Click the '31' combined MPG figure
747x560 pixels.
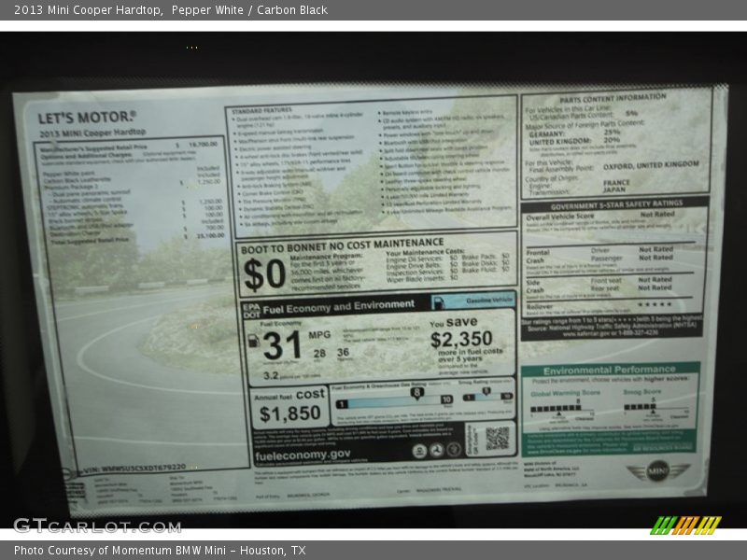(282, 345)
